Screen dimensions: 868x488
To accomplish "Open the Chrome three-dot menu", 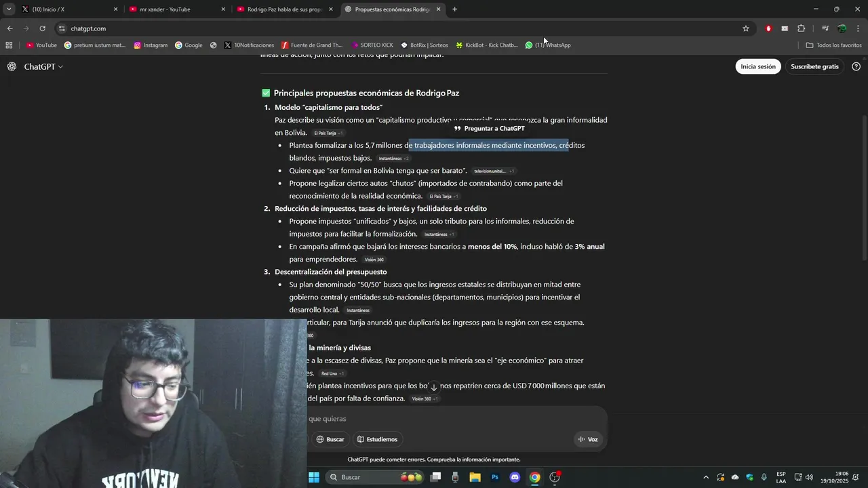I will [x=859, y=28].
